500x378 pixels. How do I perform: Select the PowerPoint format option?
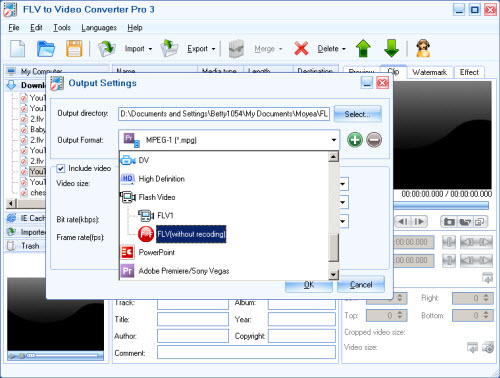coord(156,252)
